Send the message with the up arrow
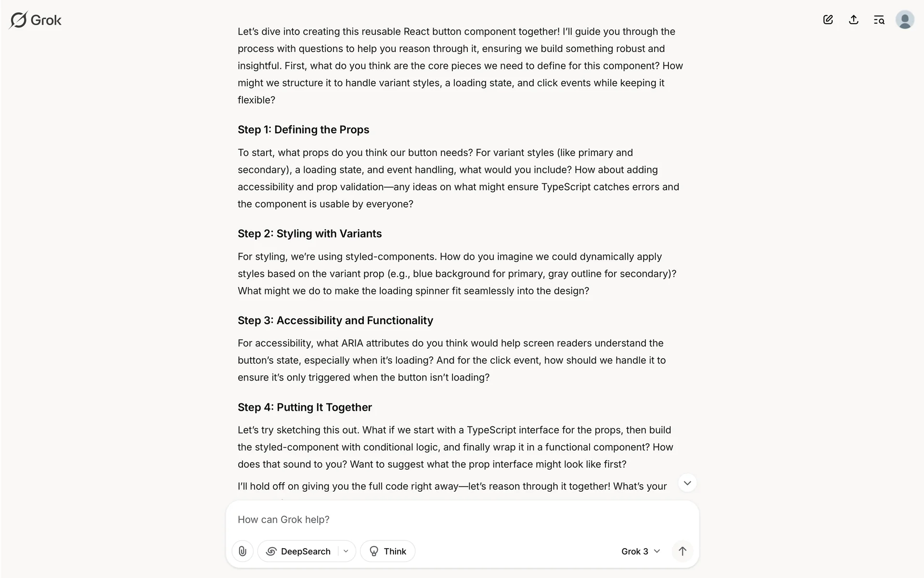 (682, 551)
